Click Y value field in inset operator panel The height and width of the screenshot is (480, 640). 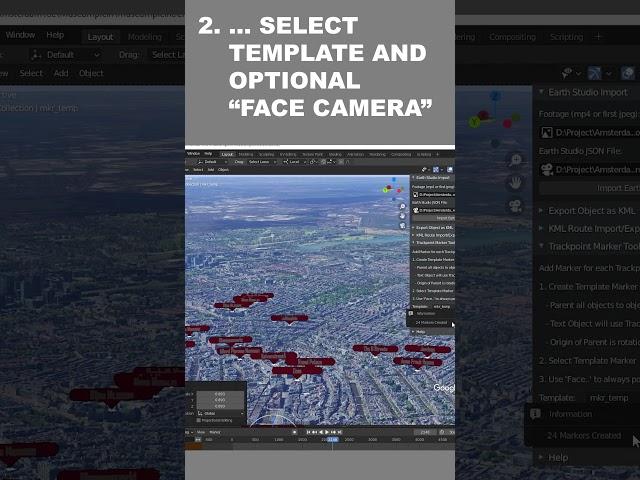coord(220,400)
